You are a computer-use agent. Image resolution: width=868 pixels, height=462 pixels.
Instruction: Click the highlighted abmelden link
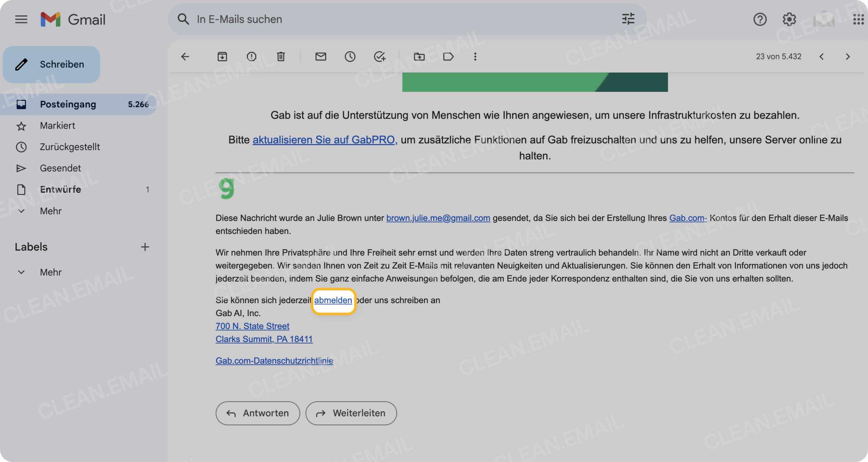[333, 300]
